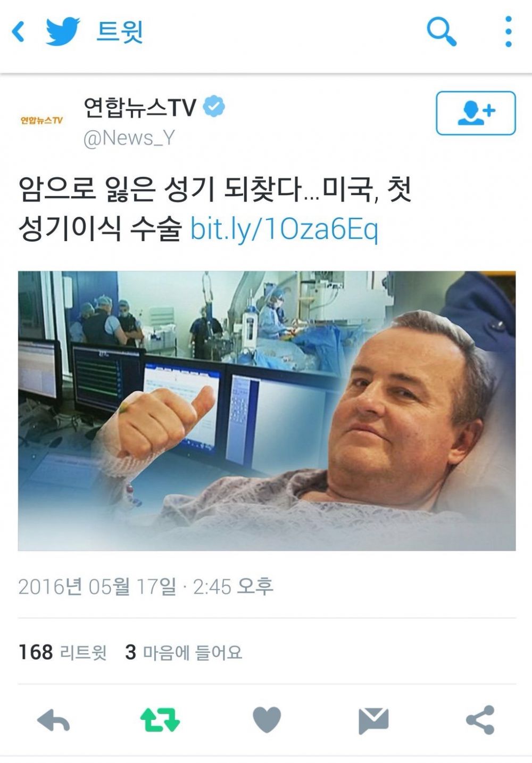This screenshot has width=532, height=763.
Task: Open the 연합뉴스TV account name
Action: tap(140, 108)
